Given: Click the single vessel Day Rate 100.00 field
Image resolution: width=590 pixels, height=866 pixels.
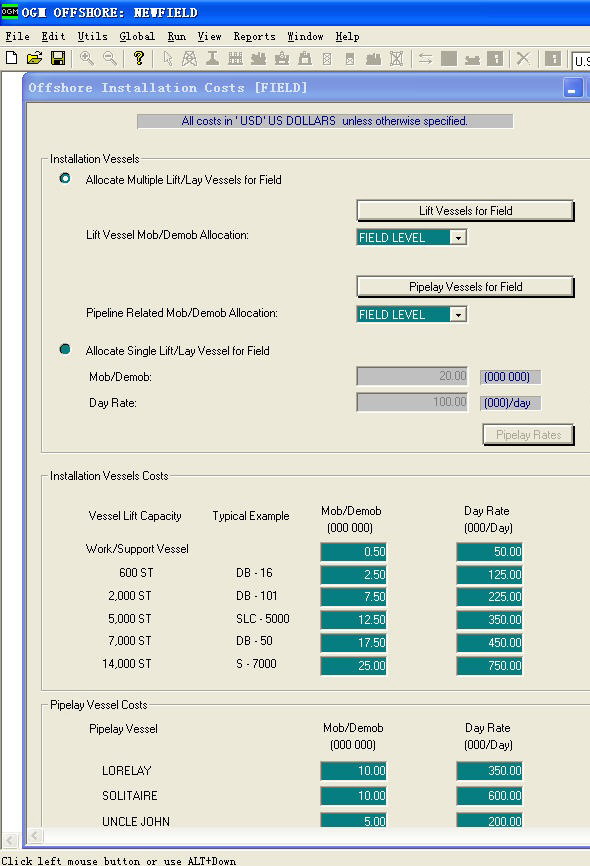Looking at the screenshot, I should tap(412, 402).
